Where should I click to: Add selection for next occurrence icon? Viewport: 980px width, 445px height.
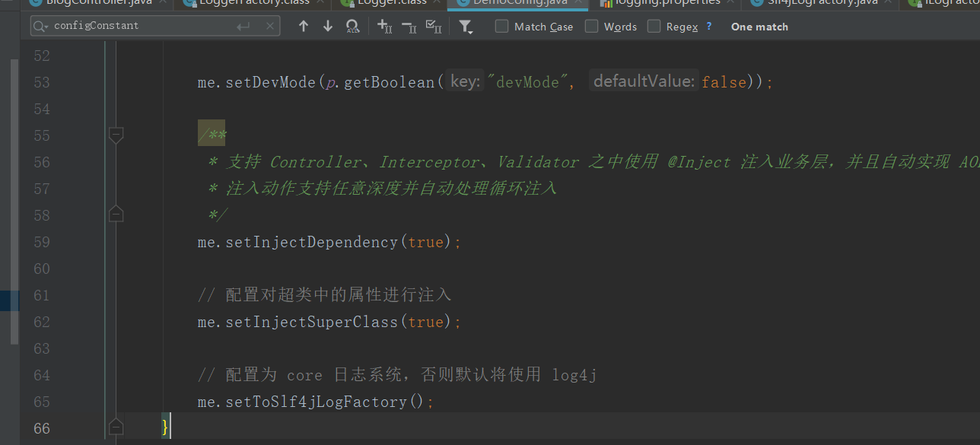384,27
